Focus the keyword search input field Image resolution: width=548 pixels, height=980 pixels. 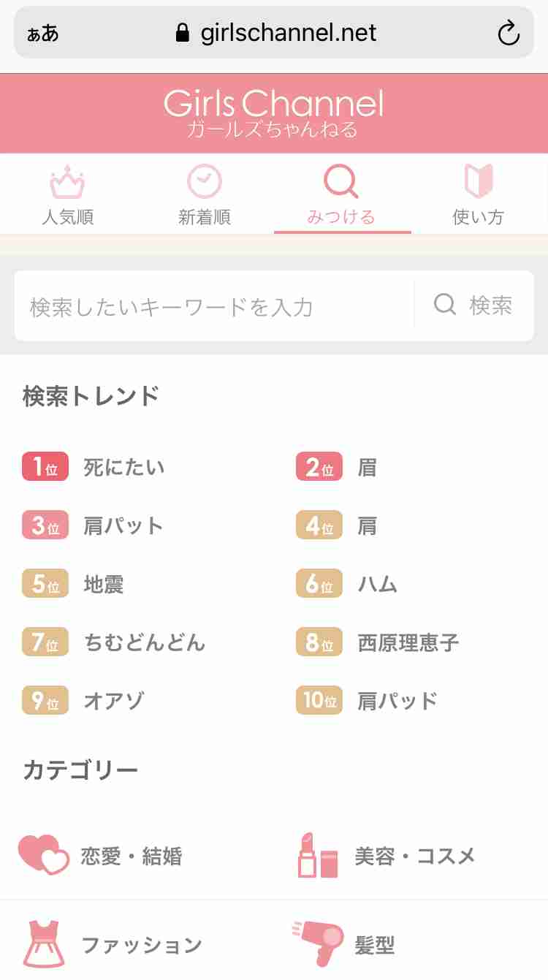coord(214,305)
